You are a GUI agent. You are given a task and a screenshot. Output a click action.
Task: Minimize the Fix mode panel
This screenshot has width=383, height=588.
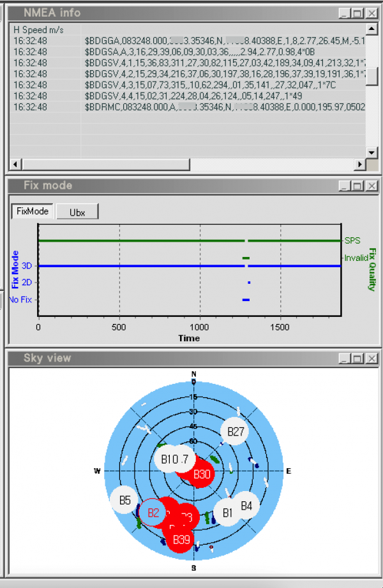pyautogui.click(x=344, y=186)
